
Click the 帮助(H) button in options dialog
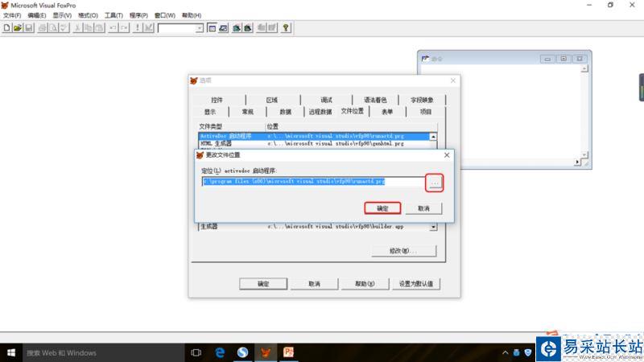[x=365, y=284]
